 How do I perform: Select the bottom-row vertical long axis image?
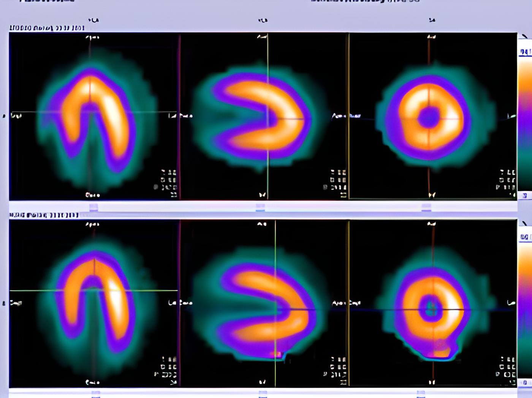[x=264, y=303]
